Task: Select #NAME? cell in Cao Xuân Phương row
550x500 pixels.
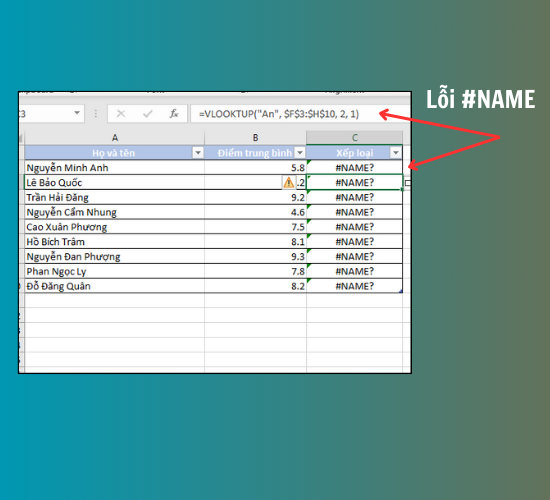Action: click(x=355, y=227)
